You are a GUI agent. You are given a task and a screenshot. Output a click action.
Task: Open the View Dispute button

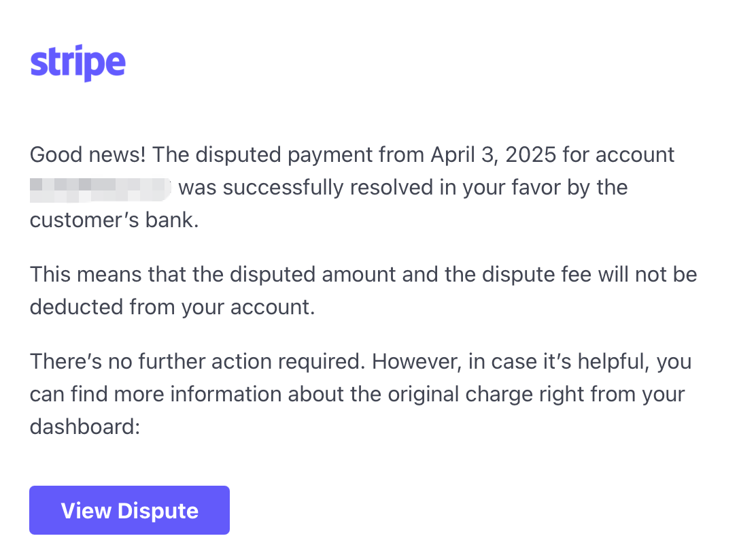point(129,510)
